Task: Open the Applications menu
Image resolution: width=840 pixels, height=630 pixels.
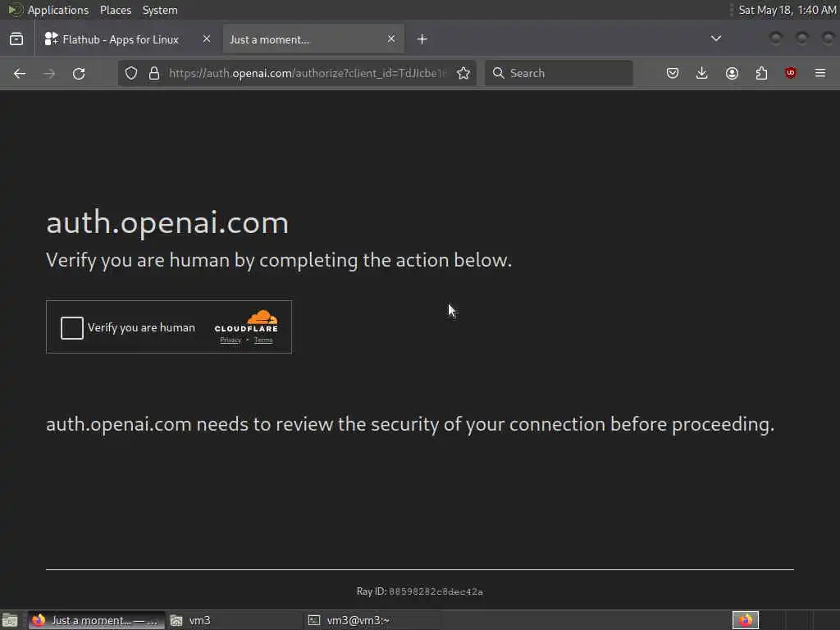Action: click(x=58, y=10)
